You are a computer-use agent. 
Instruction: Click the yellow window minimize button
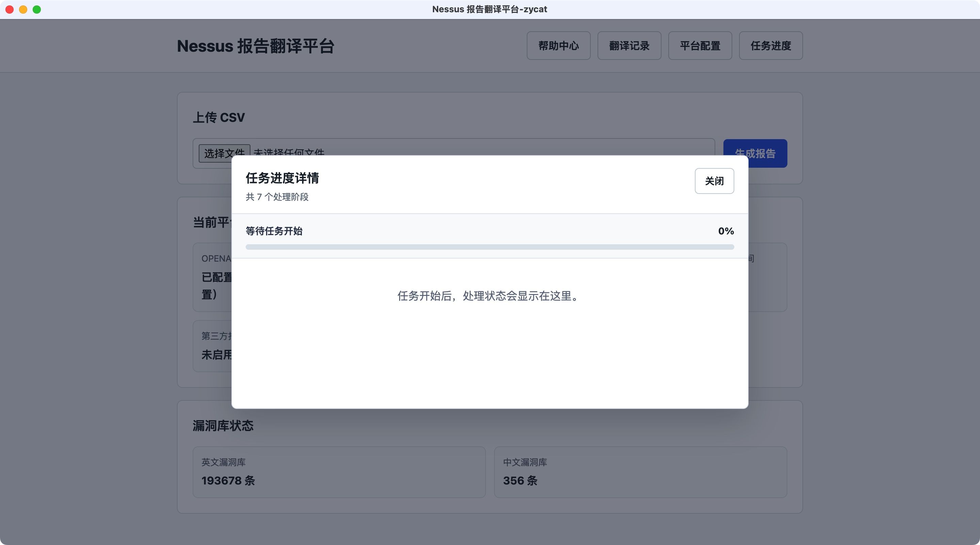(x=23, y=10)
